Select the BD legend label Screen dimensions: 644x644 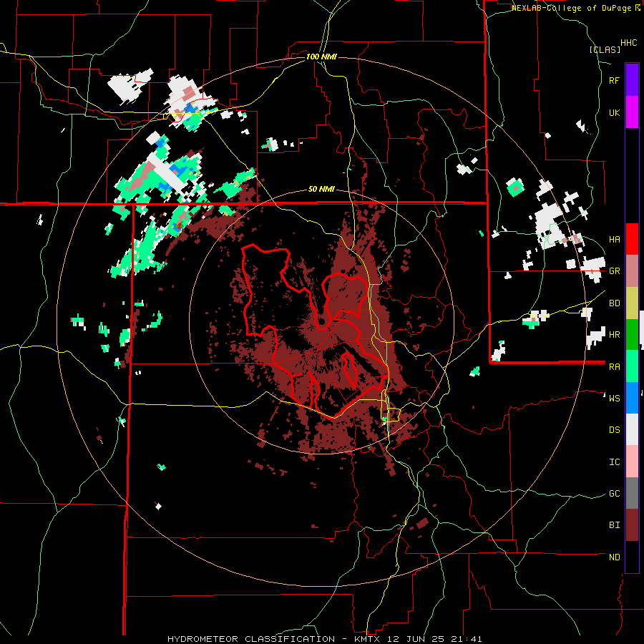(x=614, y=303)
